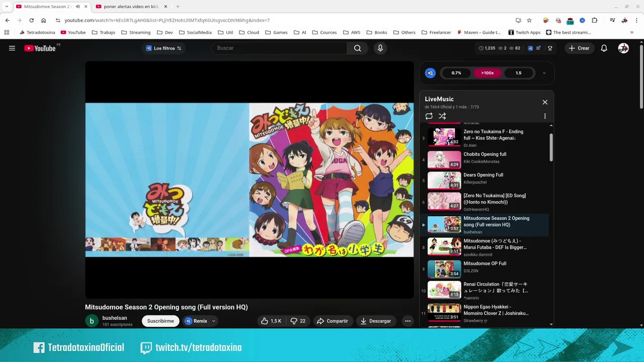
Task: Toggle playlist loop
Action: pos(429,116)
